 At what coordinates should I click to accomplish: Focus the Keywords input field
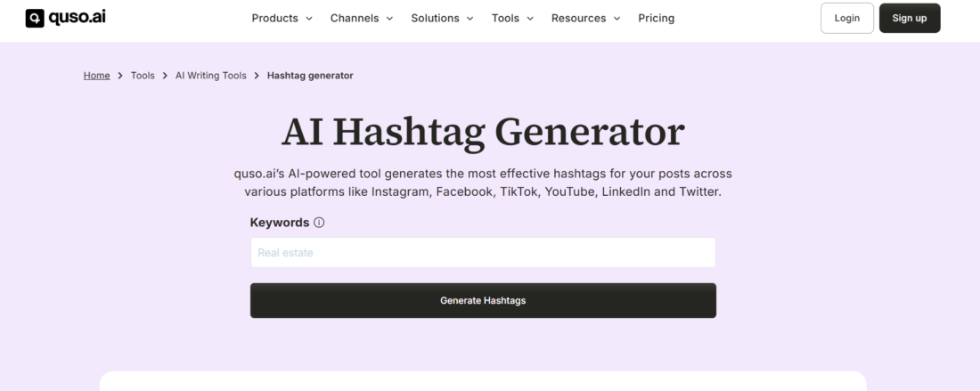483,253
